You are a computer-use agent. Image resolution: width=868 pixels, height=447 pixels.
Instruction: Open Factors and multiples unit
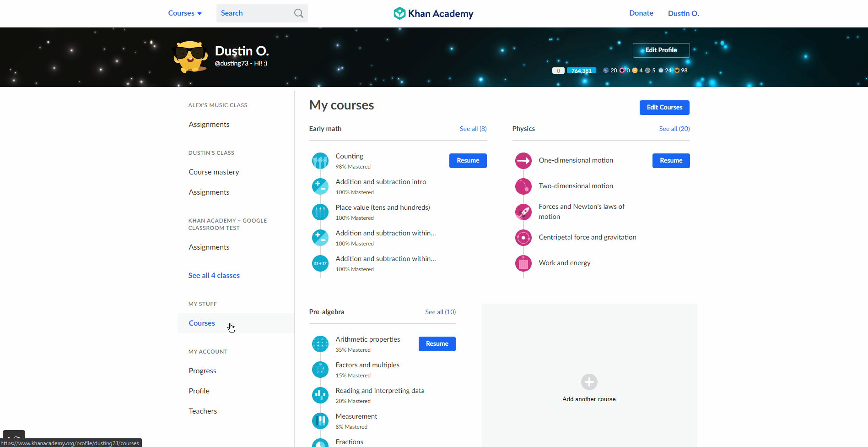367,365
